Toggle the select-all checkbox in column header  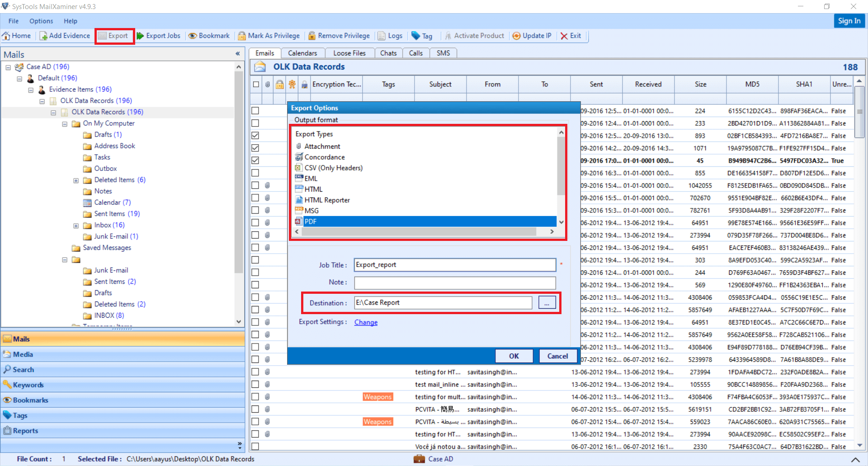pyautogui.click(x=256, y=84)
